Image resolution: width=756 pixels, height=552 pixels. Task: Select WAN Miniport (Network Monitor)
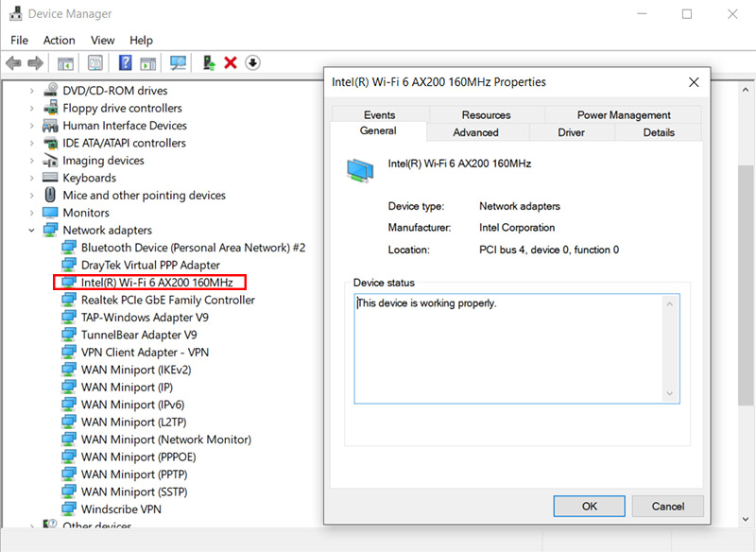pyautogui.click(x=166, y=440)
